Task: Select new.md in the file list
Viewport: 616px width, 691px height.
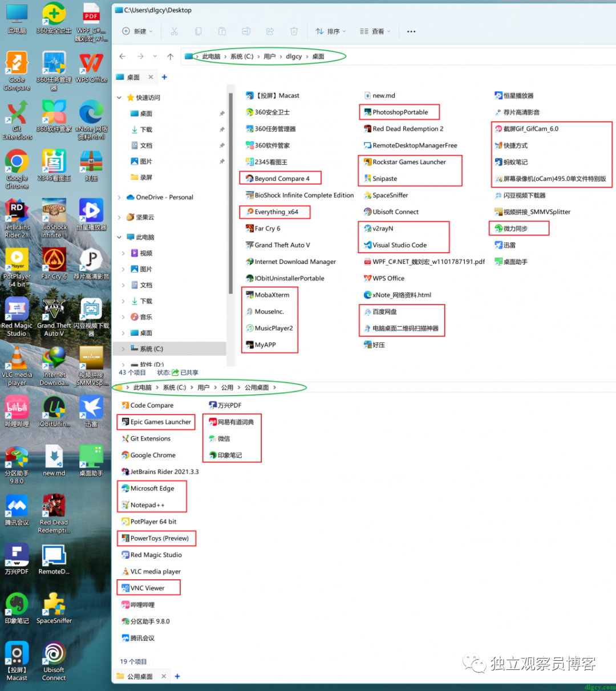Action: click(x=379, y=96)
